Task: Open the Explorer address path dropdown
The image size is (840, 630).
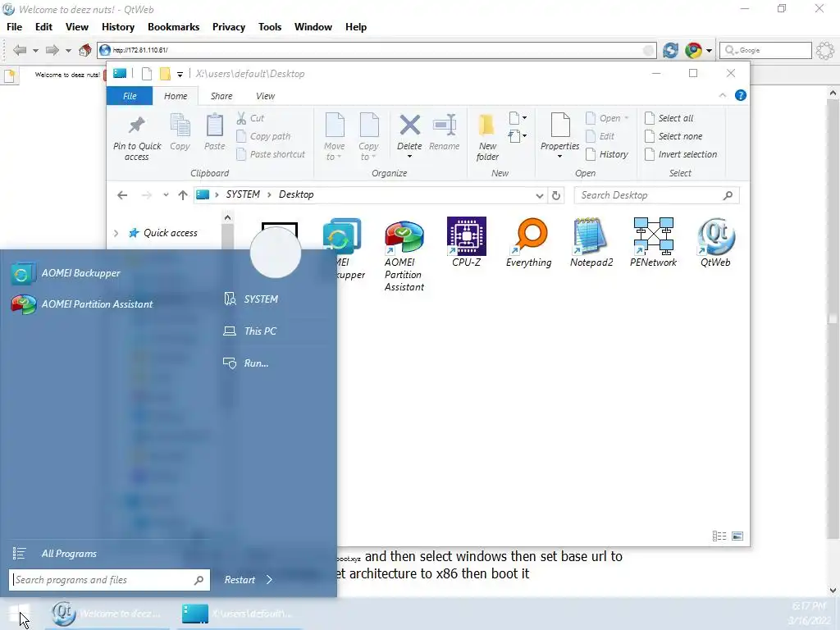Action: 540,195
